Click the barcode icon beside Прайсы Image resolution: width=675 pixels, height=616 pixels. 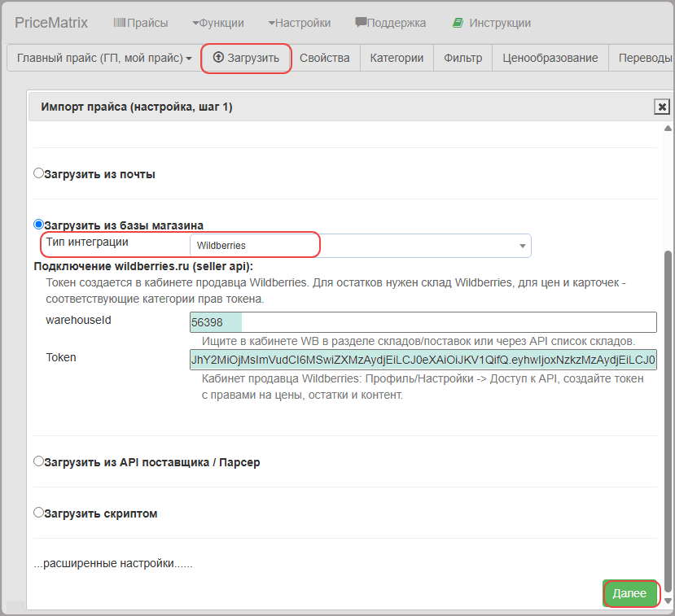pos(119,22)
